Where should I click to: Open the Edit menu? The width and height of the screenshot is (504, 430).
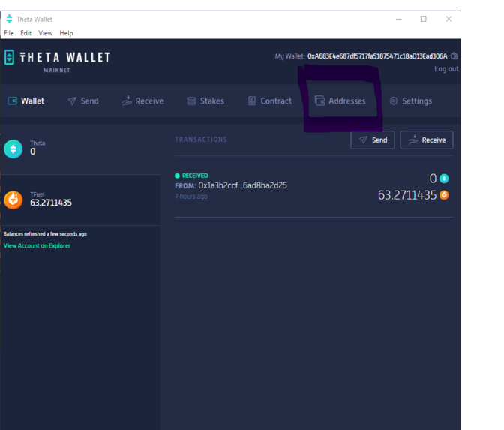coord(26,33)
